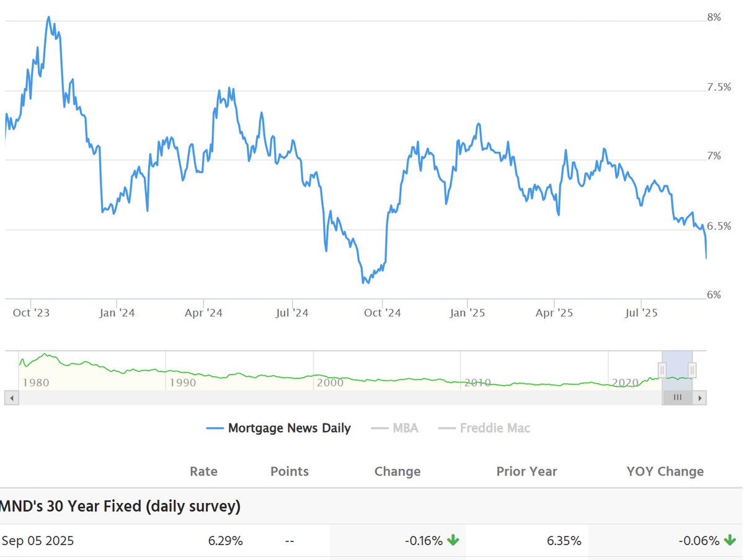
Task: Select the Sep 05 2025 survey entry
Action: tap(38, 540)
